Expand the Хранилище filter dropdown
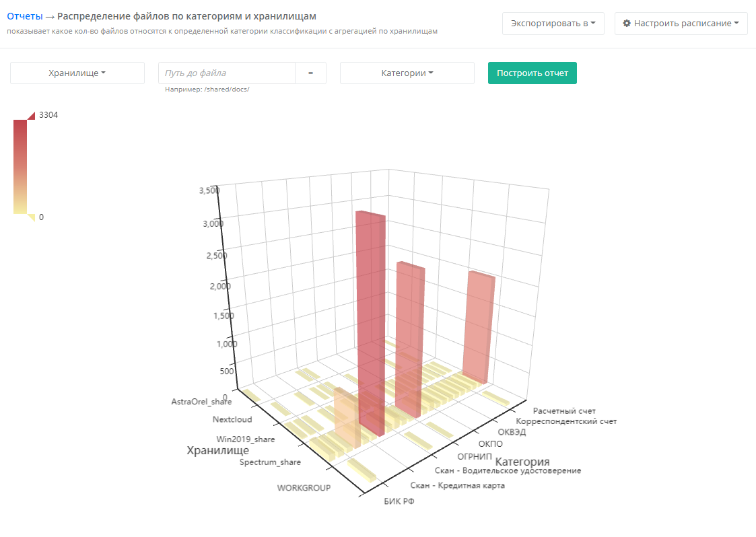The height and width of the screenshot is (537, 756). [77, 73]
